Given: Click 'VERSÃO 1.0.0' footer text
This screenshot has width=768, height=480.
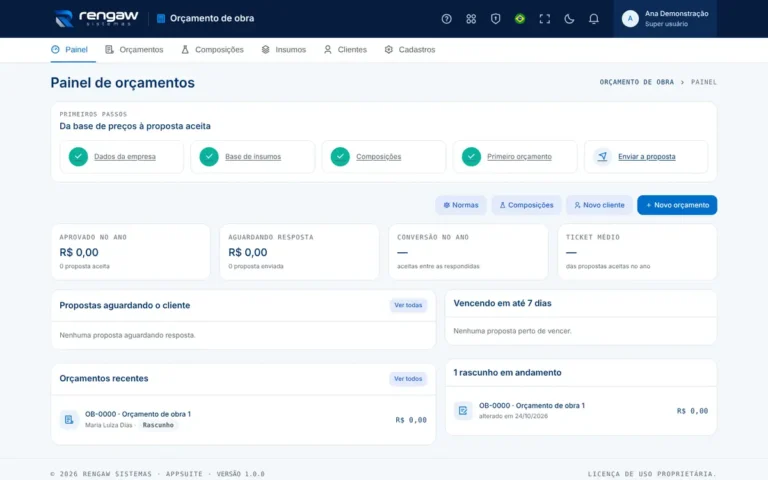Looking at the screenshot, I should point(240,474).
